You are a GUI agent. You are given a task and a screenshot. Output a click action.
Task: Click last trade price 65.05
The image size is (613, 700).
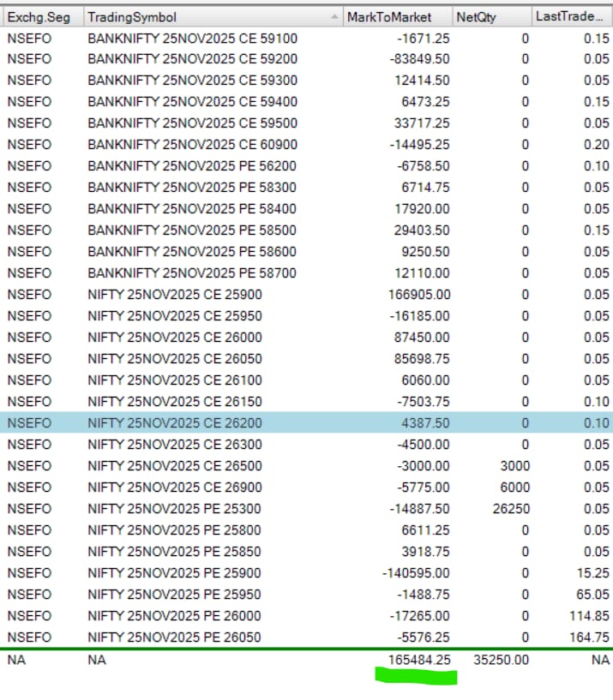[x=593, y=595]
